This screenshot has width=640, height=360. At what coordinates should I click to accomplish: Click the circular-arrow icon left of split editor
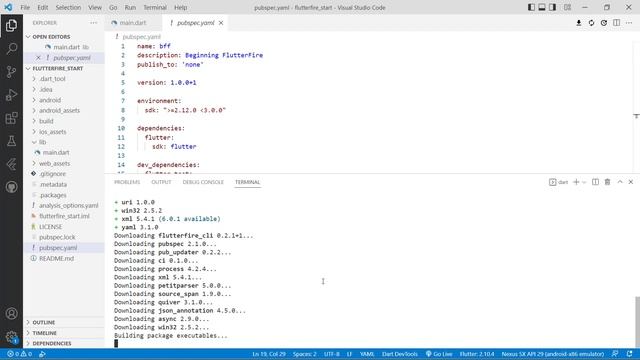(x=604, y=23)
